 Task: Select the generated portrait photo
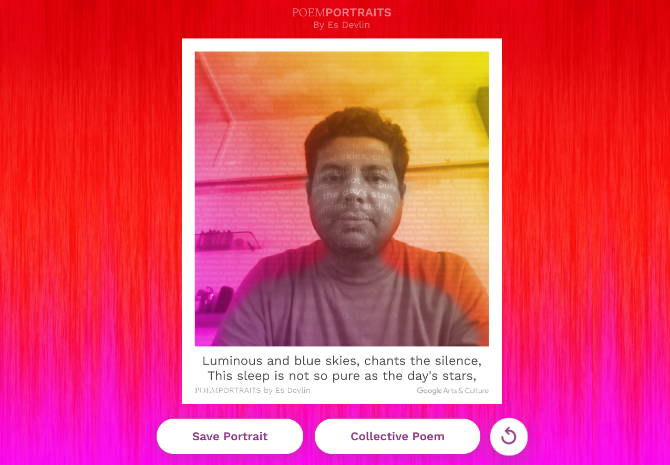[x=342, y=199]
